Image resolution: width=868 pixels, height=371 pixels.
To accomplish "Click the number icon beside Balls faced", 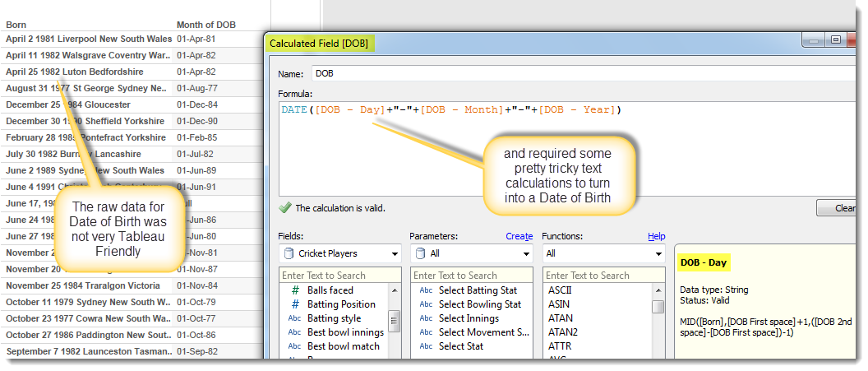I will tap(294, 290).
